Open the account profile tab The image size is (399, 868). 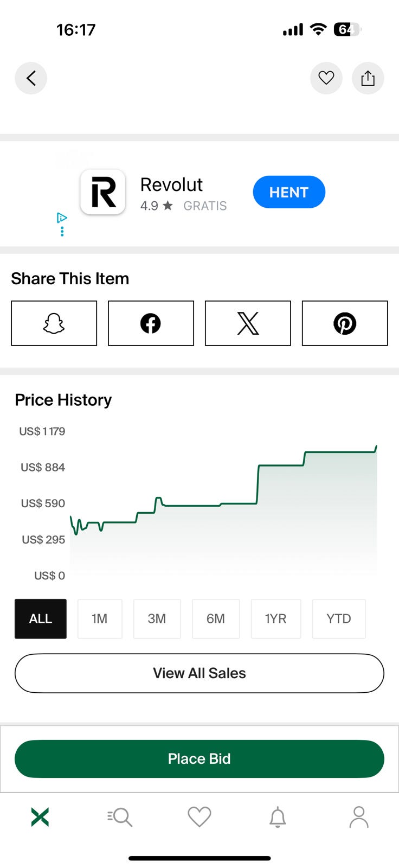[358, 817]
